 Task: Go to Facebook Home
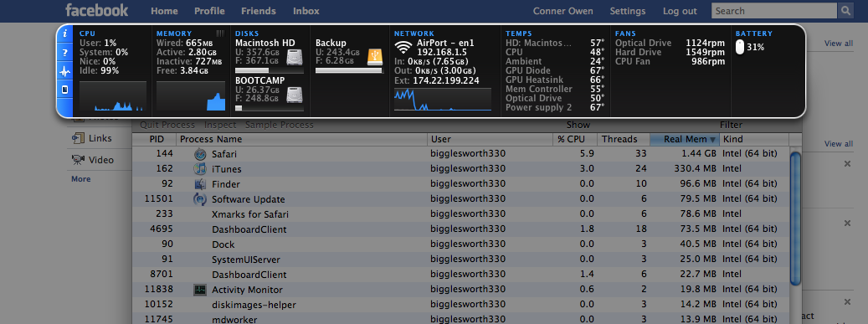(x=164, y=11)
